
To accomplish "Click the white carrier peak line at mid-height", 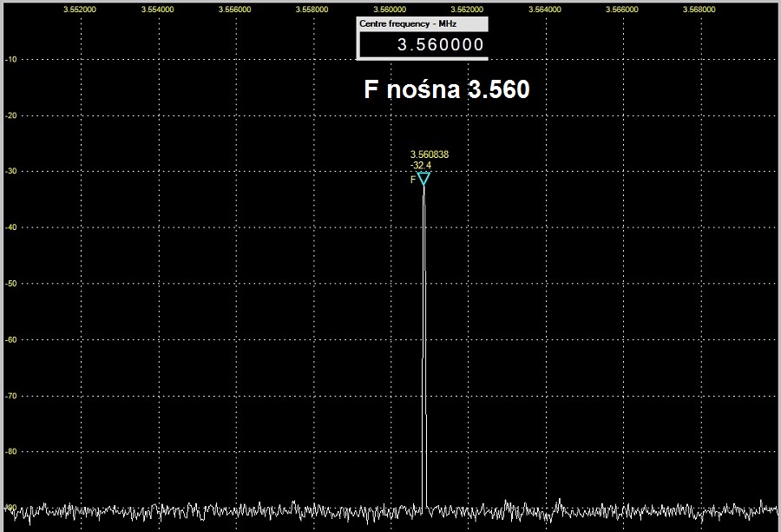I will pyautogui.click(x=423, y=347).
